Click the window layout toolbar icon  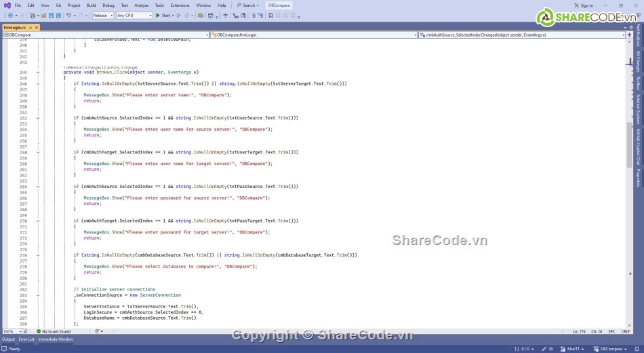[x=211, y=15]
